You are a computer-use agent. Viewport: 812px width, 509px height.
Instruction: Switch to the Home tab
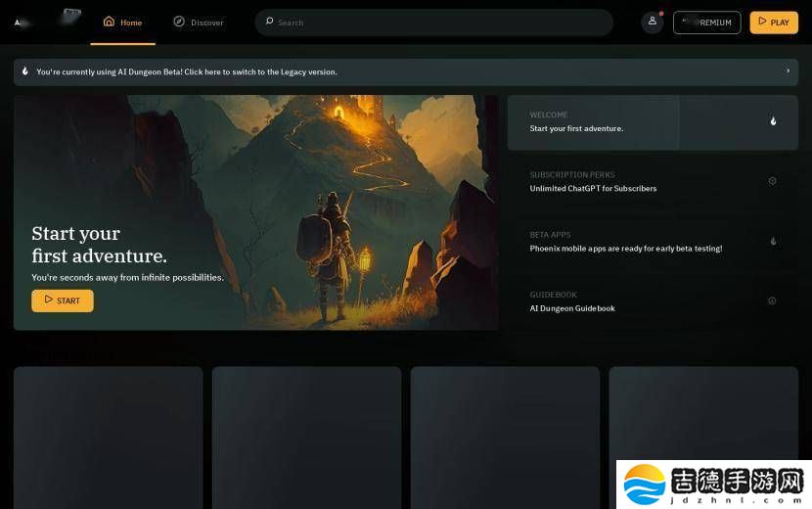pos(123,23)
